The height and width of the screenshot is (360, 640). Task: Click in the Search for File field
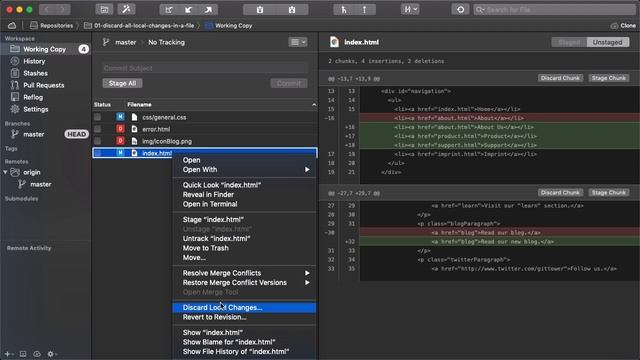[555, 9]
